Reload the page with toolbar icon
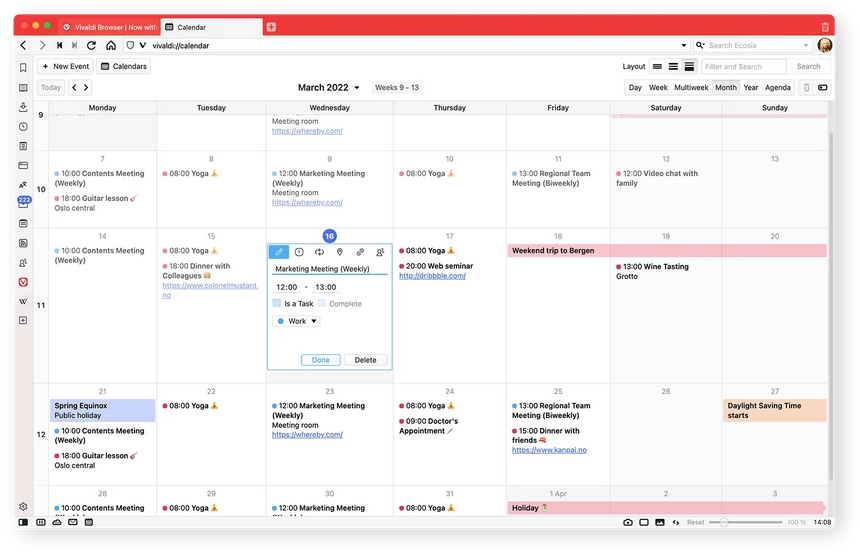Image resolution: width=860 pixels, height=552 pixels. (92, 46)
